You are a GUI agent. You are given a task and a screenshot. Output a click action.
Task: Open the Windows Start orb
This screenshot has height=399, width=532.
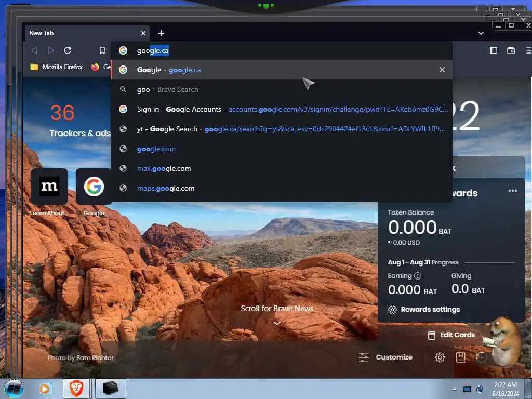[x=14, y=389]
